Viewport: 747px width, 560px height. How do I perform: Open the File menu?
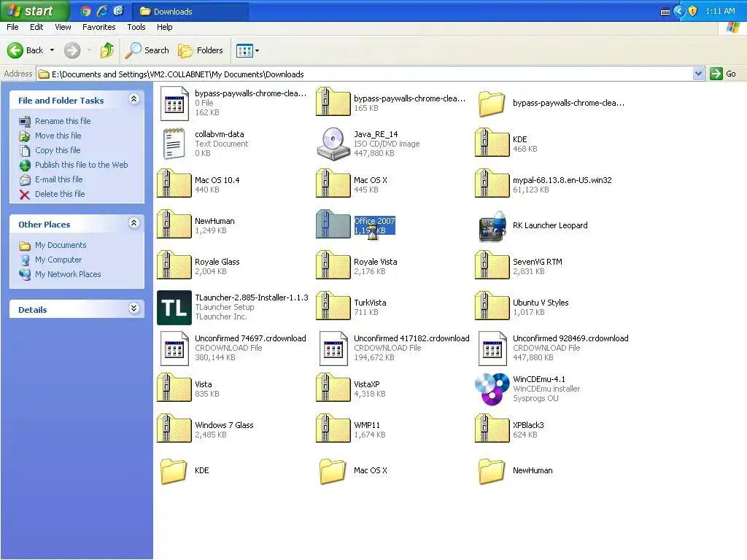(12, 27)
